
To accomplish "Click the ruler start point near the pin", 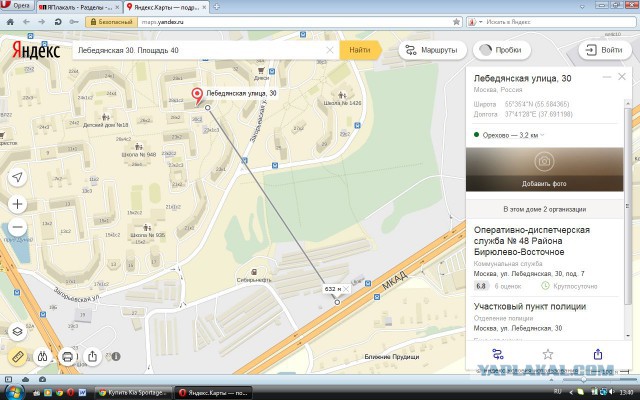I will (x=208, y=108).
